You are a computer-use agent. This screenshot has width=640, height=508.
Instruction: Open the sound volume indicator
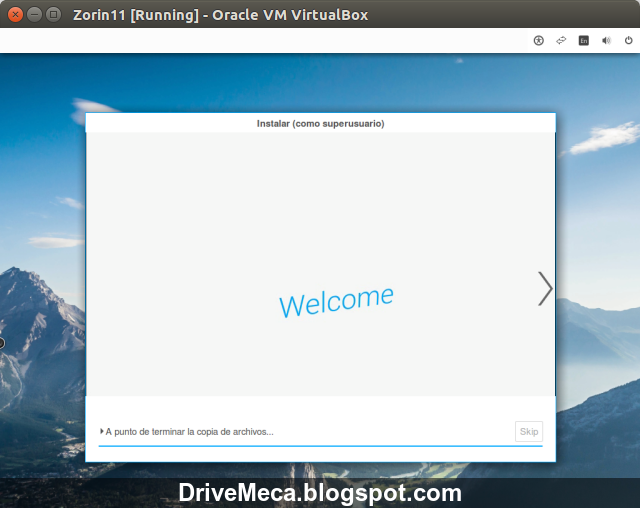[606, 40]
